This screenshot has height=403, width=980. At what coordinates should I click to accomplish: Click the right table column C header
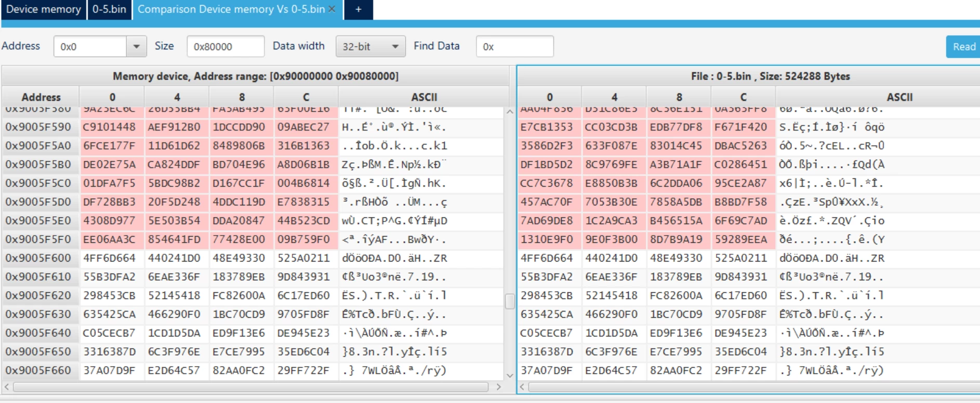743,97
